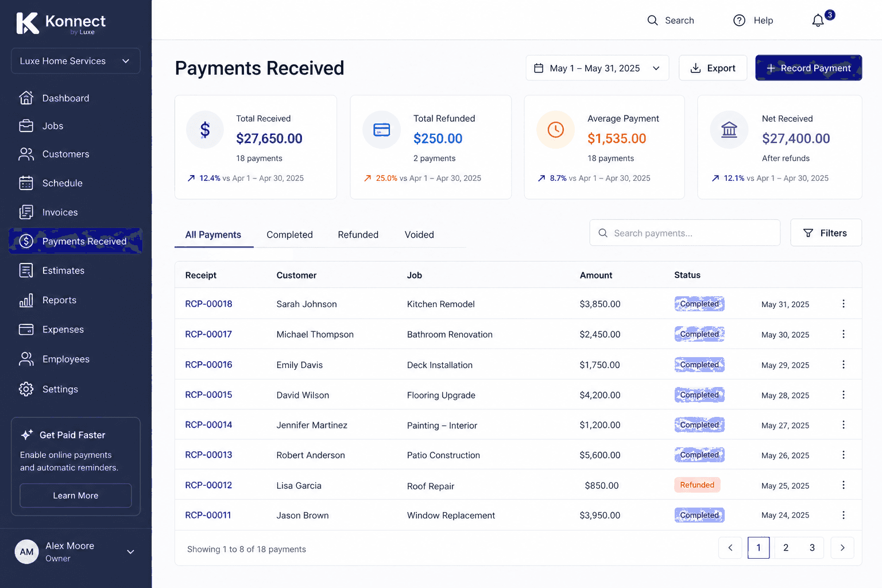This screenshot has height=588, width=882.
Task: Select the Voided tab
Action: 419,235
